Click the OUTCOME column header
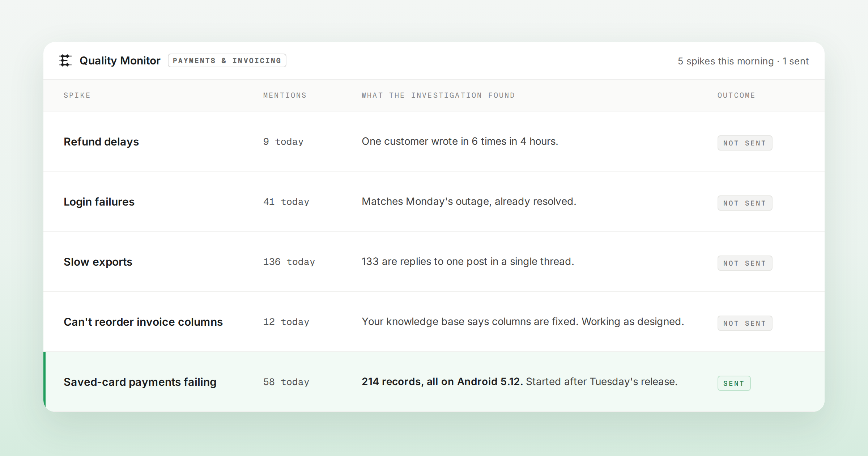868x456 pixels. click(x=736, y=95)
